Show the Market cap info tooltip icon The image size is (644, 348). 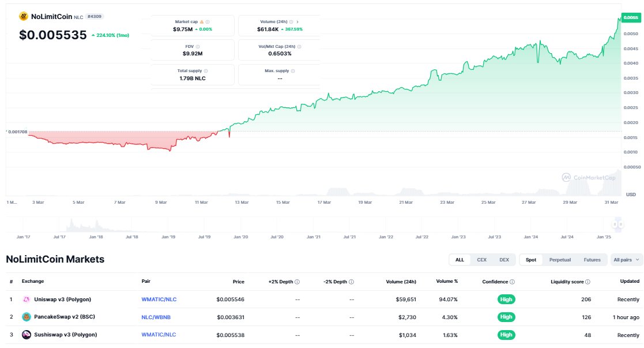point(208,22)
